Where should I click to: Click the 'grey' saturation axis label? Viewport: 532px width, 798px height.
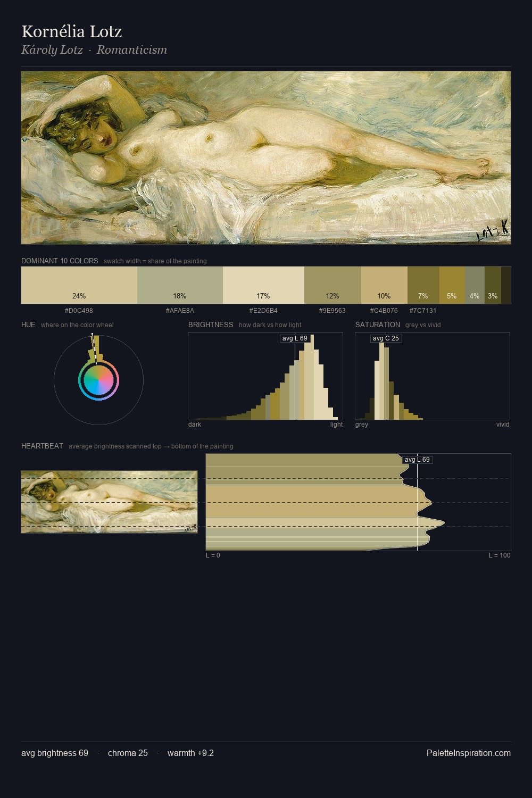pyautogui.click(x=362, y=425)
